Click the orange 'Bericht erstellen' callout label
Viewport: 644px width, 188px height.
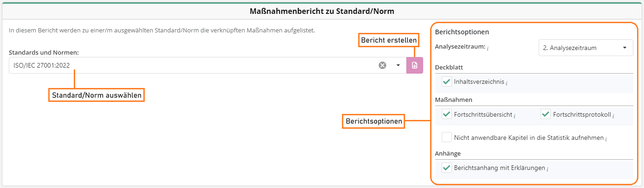coord(389,40)
